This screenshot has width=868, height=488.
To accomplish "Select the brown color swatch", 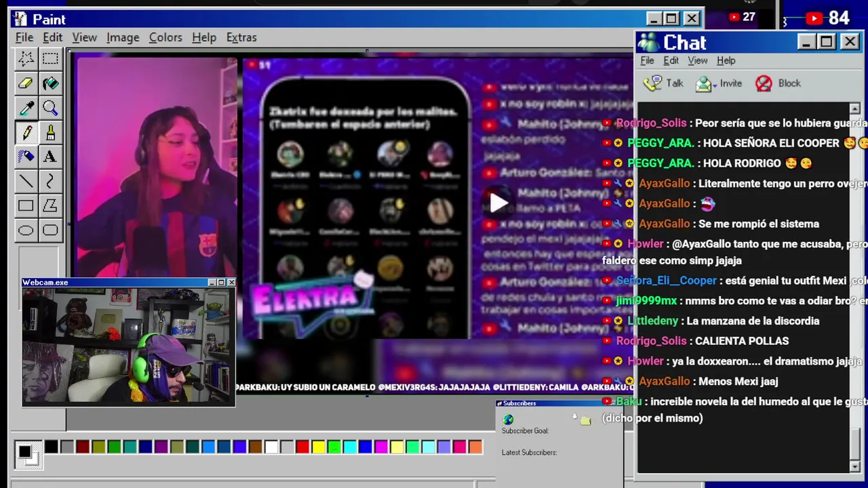I will [x=255, y=447].
